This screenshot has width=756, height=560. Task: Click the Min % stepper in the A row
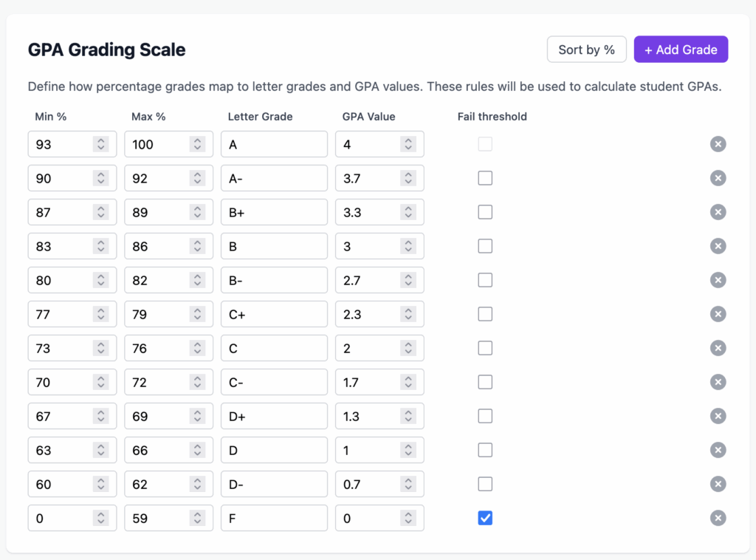click(x=101, y=144)
